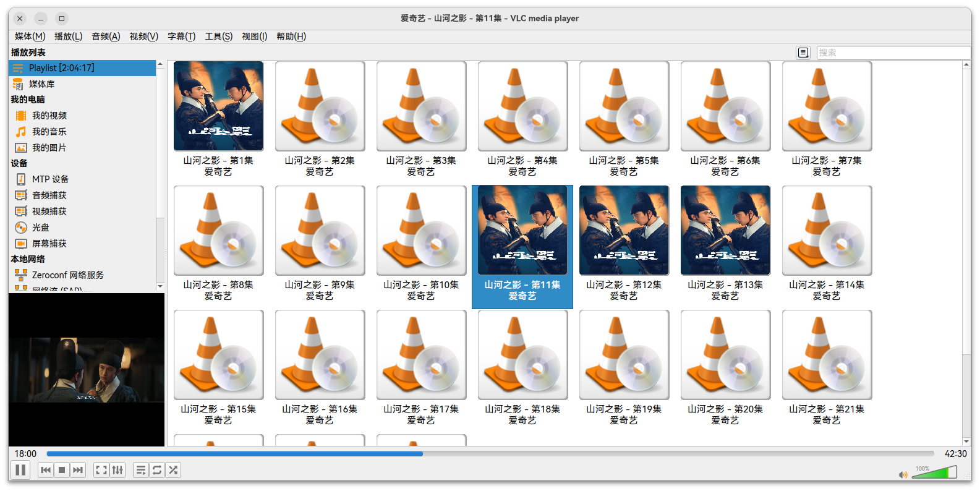The width and height of the screenshot is (980, 491).
Task: Select episode 山河之影 - 第18集 thumbnail
Action: 522,354
